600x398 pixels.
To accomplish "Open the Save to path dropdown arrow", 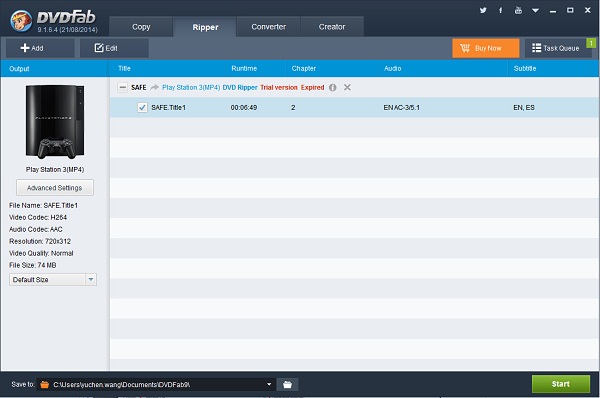I will [269, 384].
